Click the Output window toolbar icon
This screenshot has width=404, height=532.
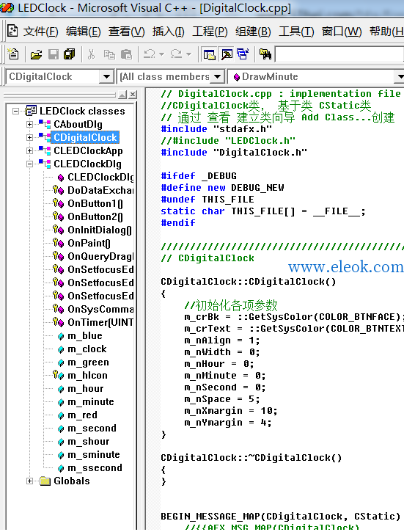[x=227, y=54]
